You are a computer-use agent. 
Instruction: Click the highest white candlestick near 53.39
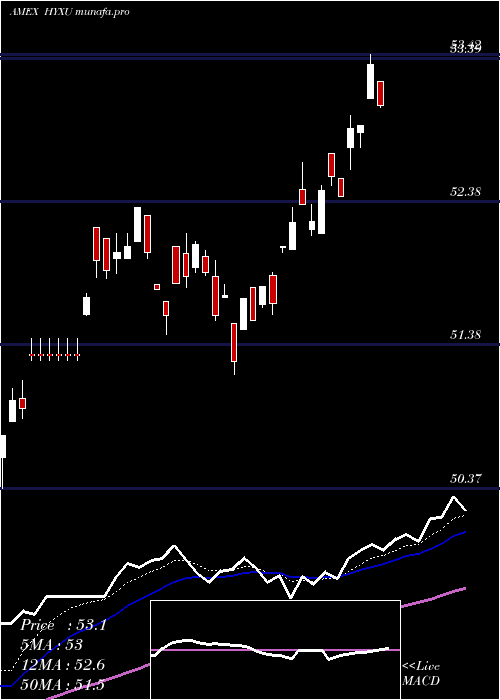[x=371, y=81]
